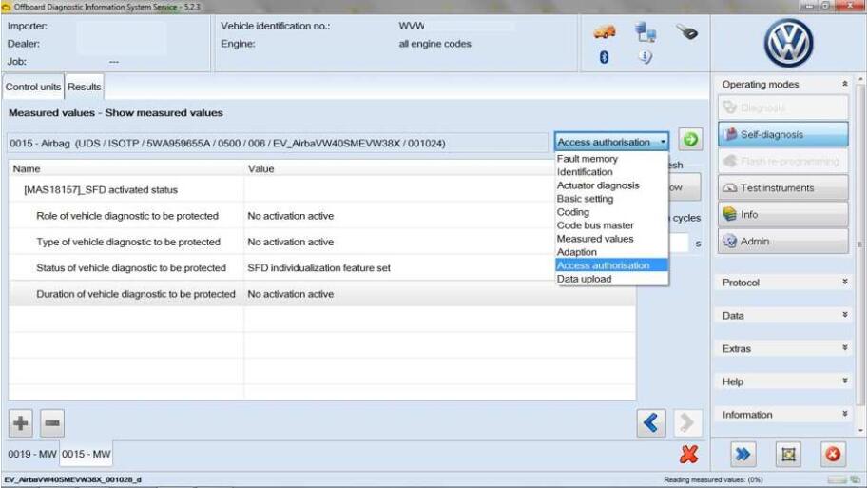Click the Volkswagen logo
This screenshot has height=488, width=868.
coord(788,43)
